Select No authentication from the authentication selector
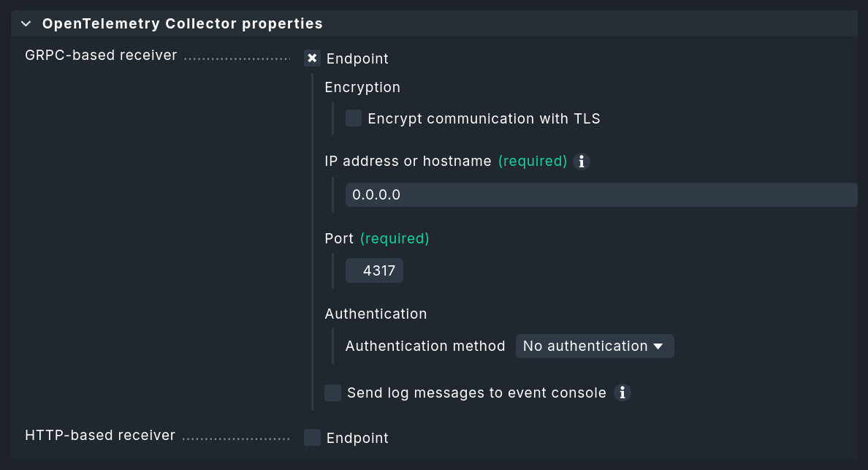Image resolution: width=868 pixels, height=470 pixels. tap(595, 346)
